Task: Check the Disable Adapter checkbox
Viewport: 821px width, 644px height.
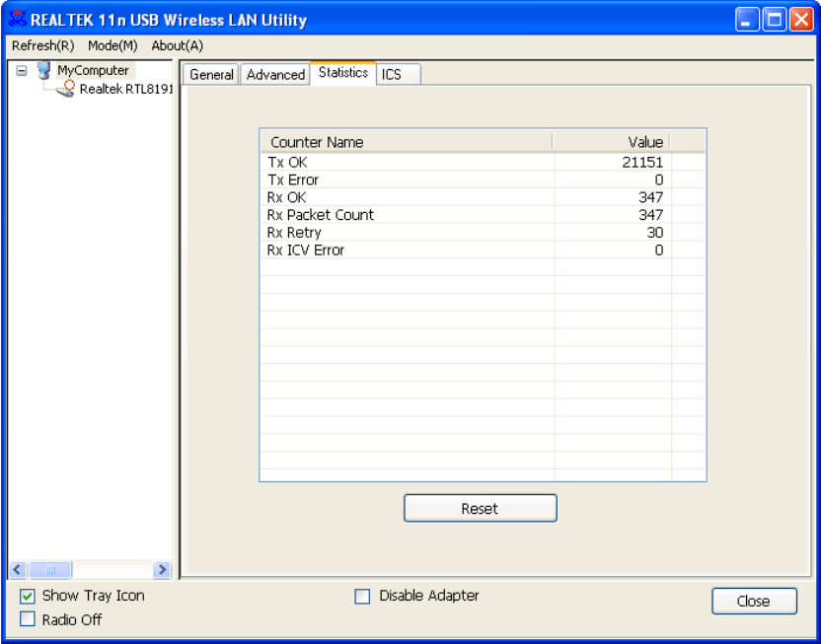Action: (362, 597)
